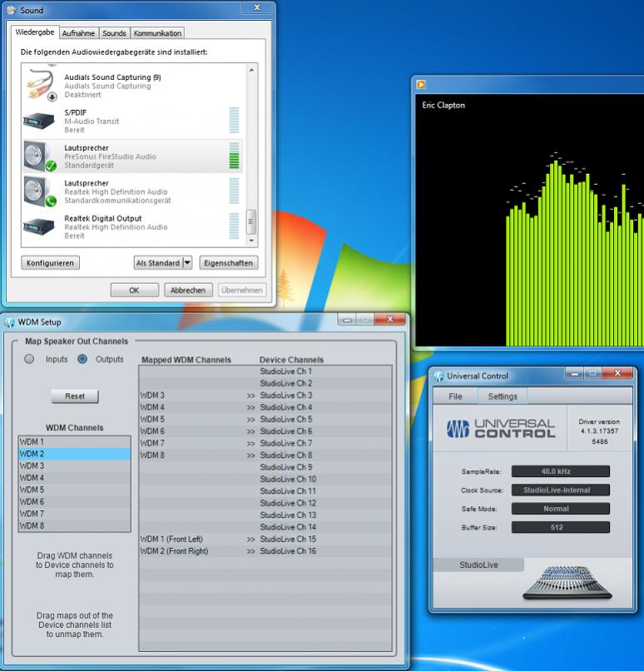Click the Audials Sound Capturing (9) device name
Viewport: 644px width, 671px height.
(x=112, y=77)
